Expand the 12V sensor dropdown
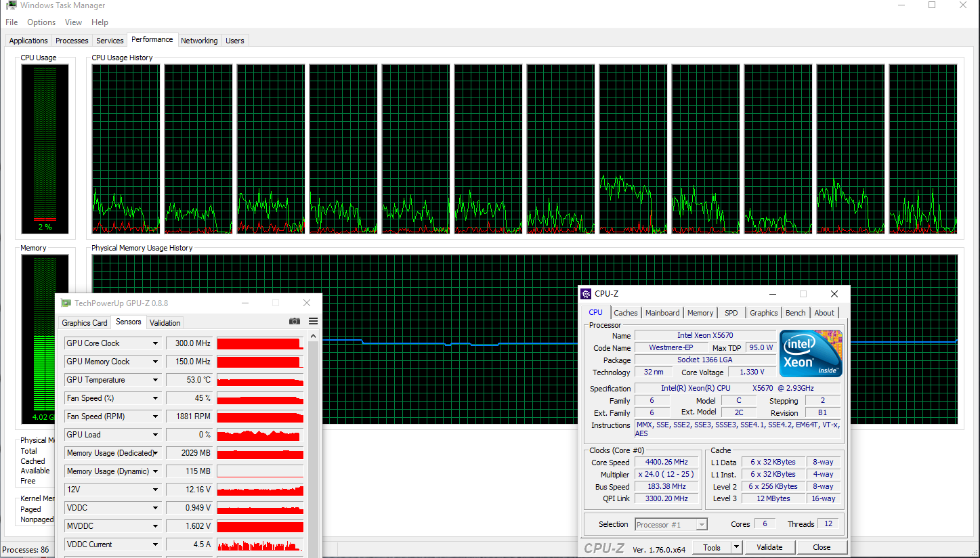This screenshot has width=980, height=558. tap(155, 490)
